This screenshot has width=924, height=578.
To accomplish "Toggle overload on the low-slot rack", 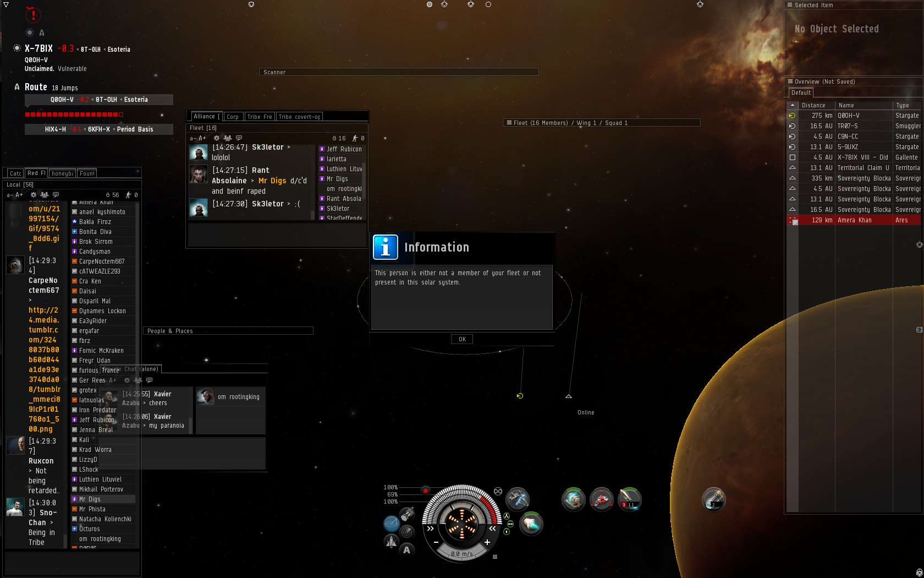I will tap(507, 531).
